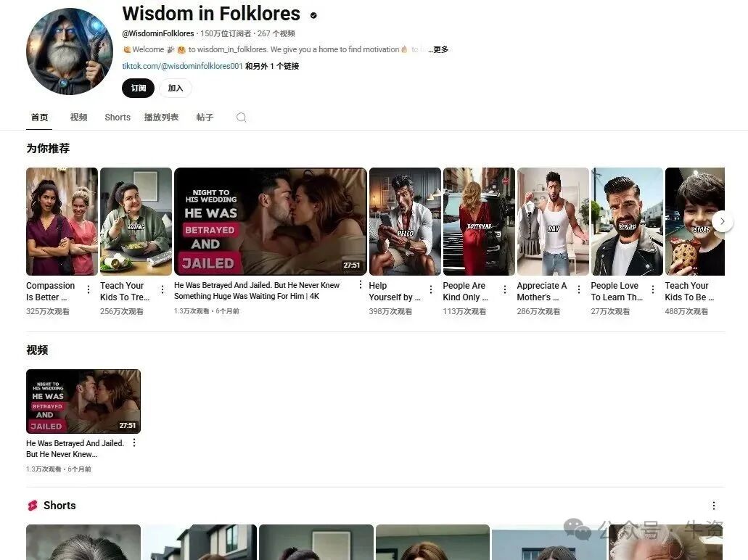Click the 为你推荐 section heading
Image resolution: width=748 pixels, height=560 pixels.
tap(48, 149)
